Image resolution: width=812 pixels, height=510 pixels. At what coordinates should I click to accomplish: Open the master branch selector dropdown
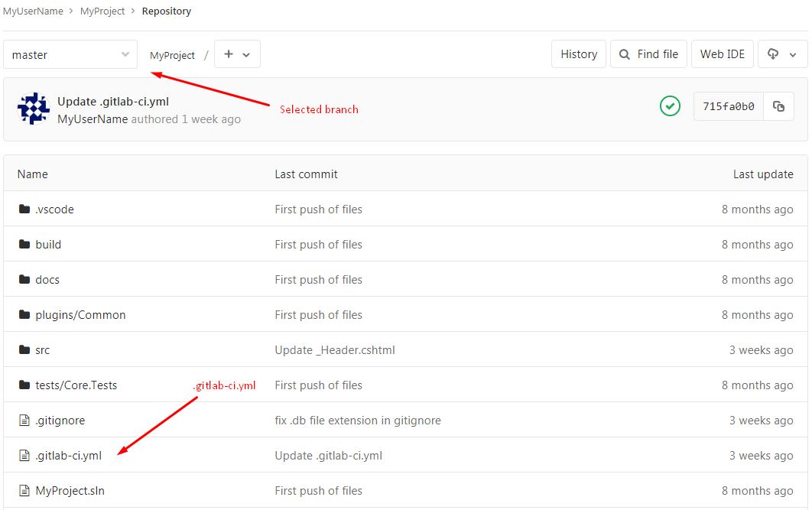(70, 55)
